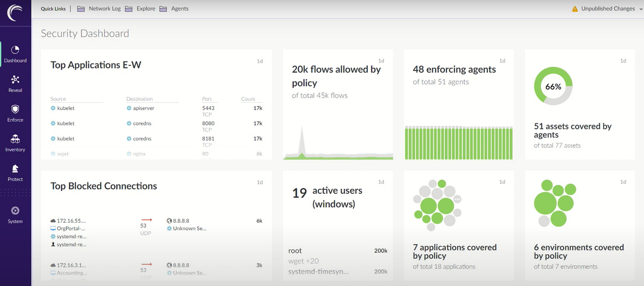This screenshot has width=644, height=286.
Task: Click the Unpublished Changes warning icon
Action: click(x=575, y=9)
